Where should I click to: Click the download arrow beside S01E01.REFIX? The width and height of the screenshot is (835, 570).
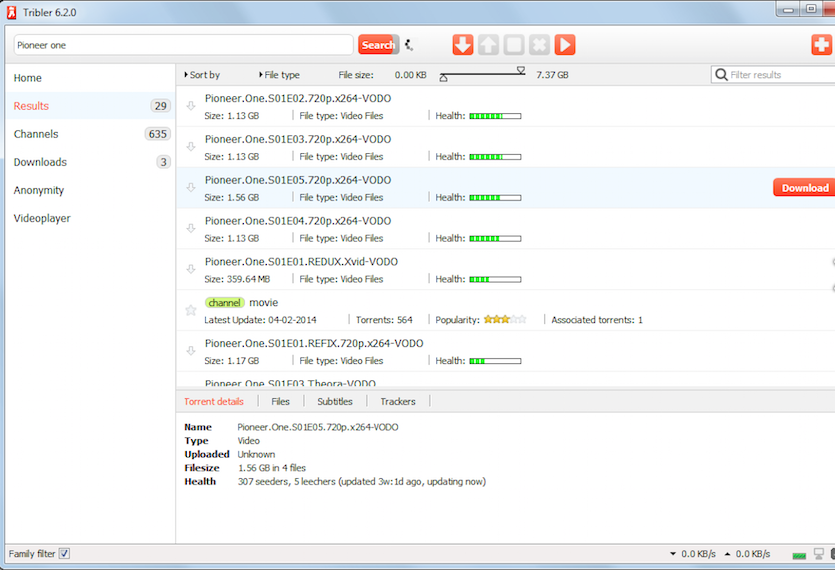(191, 351)
